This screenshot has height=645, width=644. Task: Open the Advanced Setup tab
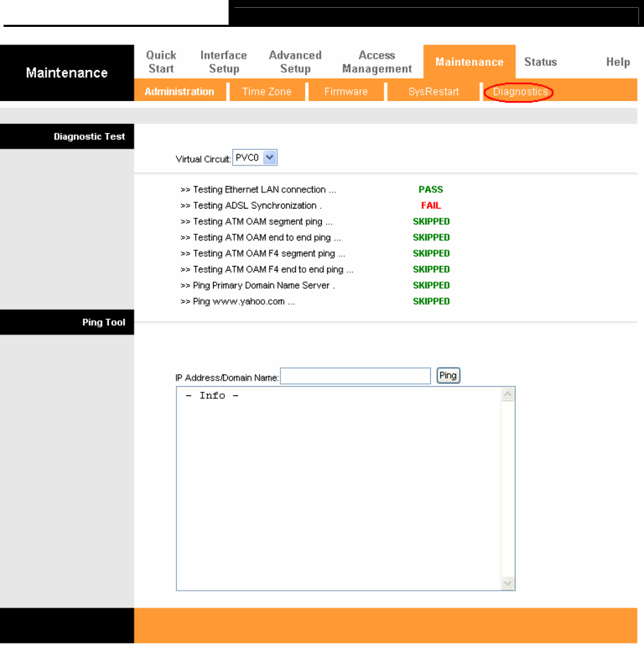(295, 62)
